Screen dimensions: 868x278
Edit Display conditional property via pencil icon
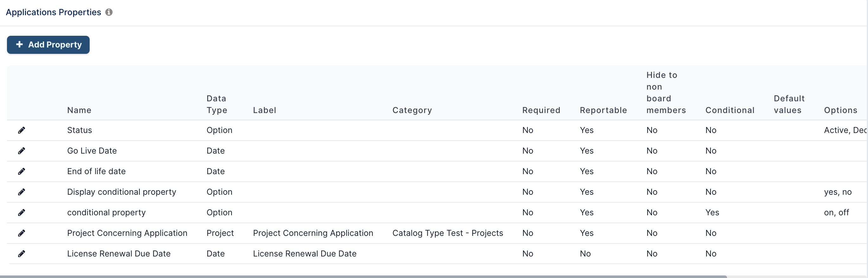tap(22, 192)
